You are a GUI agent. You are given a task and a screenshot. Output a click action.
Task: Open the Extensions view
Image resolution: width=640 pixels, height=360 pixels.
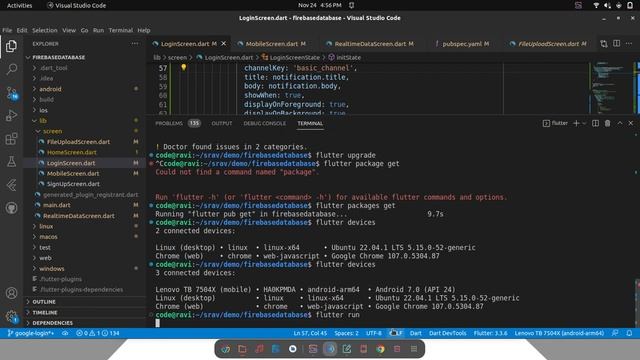tap(11, 139)
